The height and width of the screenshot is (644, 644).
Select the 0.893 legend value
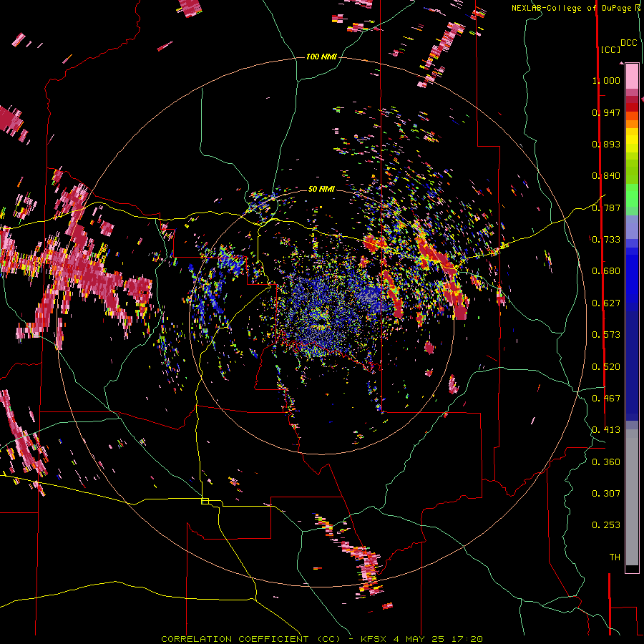(606, 144)
